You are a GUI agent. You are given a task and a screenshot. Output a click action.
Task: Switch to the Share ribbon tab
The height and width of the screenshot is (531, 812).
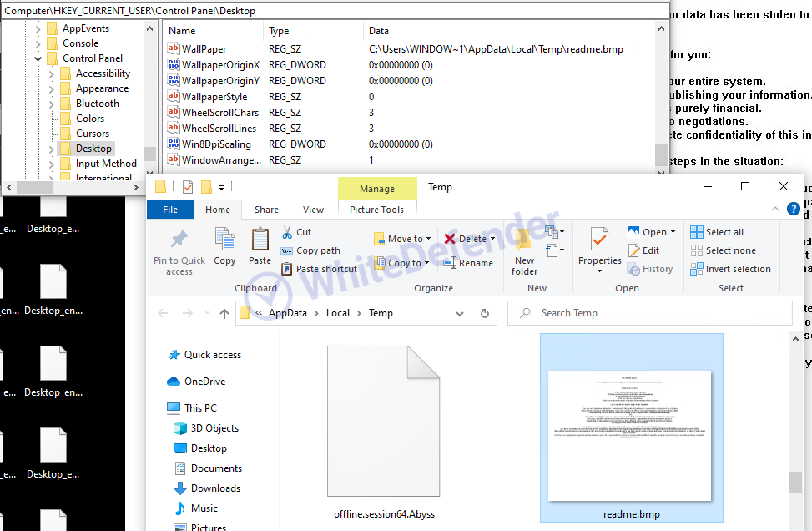tap(266, 210)
